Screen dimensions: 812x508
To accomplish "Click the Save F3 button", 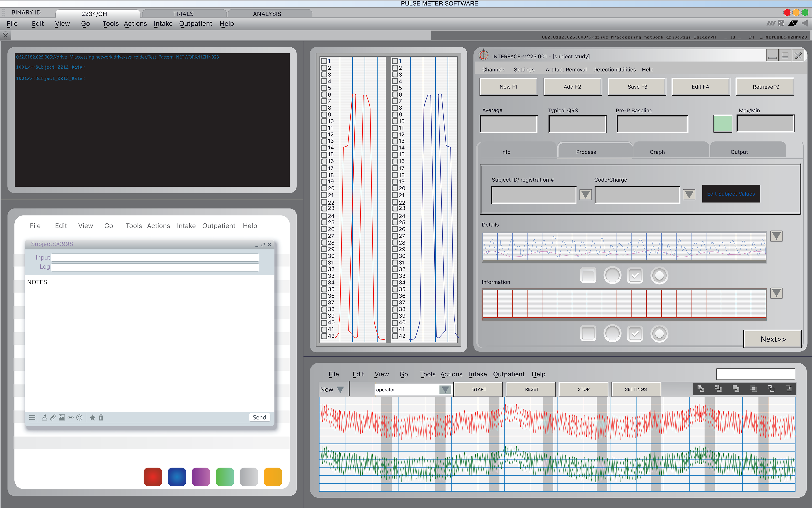I will (x=637, y=87).
